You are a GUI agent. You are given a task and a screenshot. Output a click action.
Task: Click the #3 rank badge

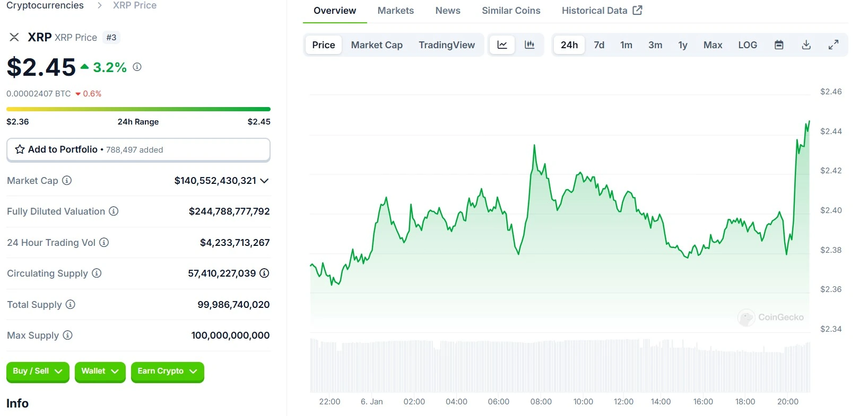tap(111, 37)
